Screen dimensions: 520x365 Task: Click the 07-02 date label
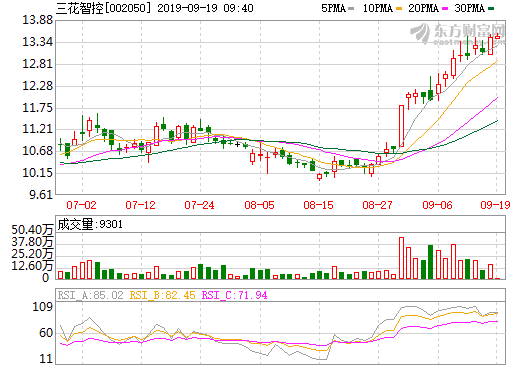click(x=81, y=205)
